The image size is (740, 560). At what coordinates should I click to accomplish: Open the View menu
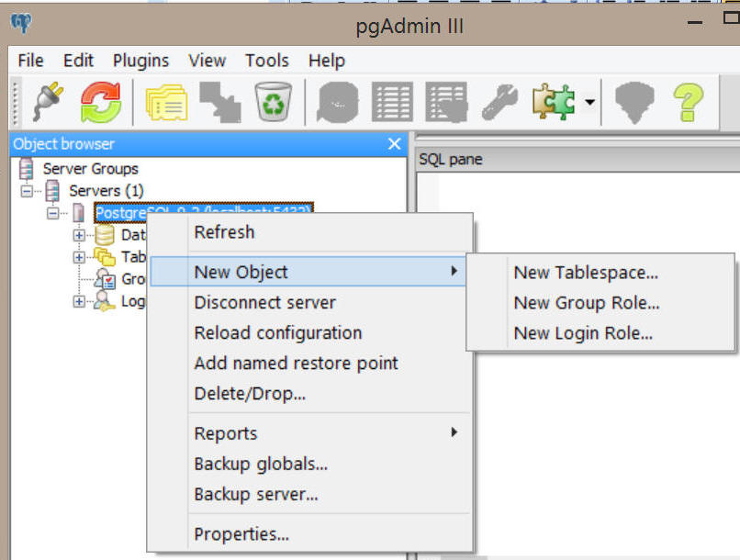pyautogui.click(x=207, y=61)
